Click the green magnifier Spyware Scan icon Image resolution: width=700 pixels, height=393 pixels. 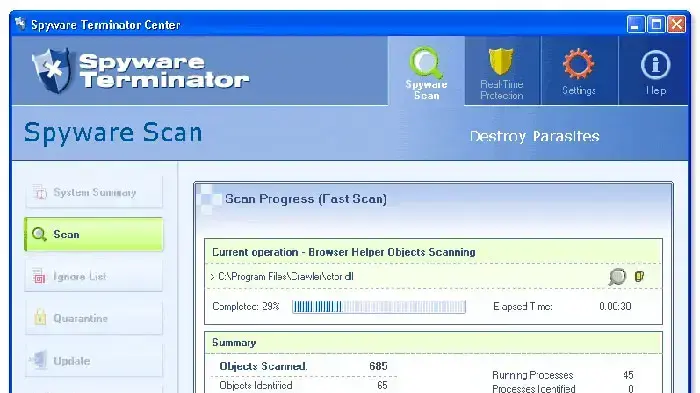[x=426, y=63]
